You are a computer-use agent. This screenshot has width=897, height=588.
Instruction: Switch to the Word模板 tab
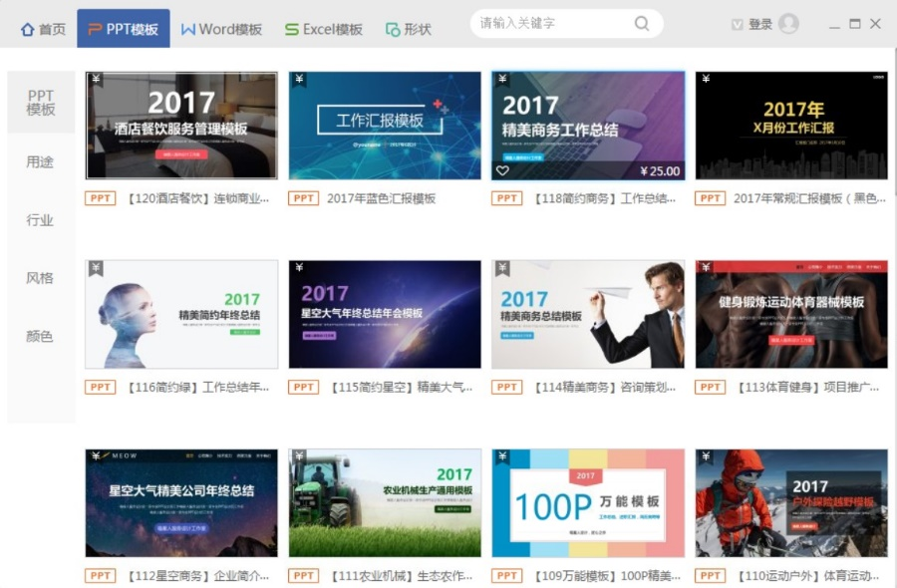point(221,29)
